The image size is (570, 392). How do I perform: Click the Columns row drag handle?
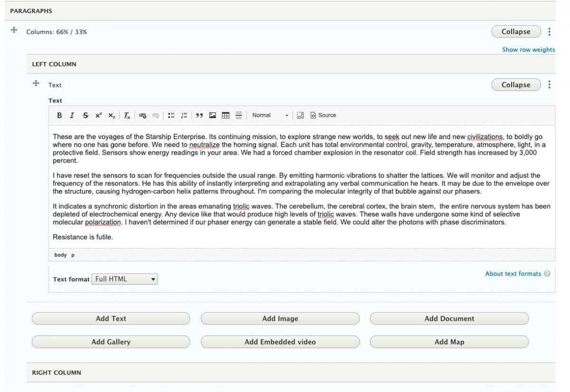(x=14, y=30)
